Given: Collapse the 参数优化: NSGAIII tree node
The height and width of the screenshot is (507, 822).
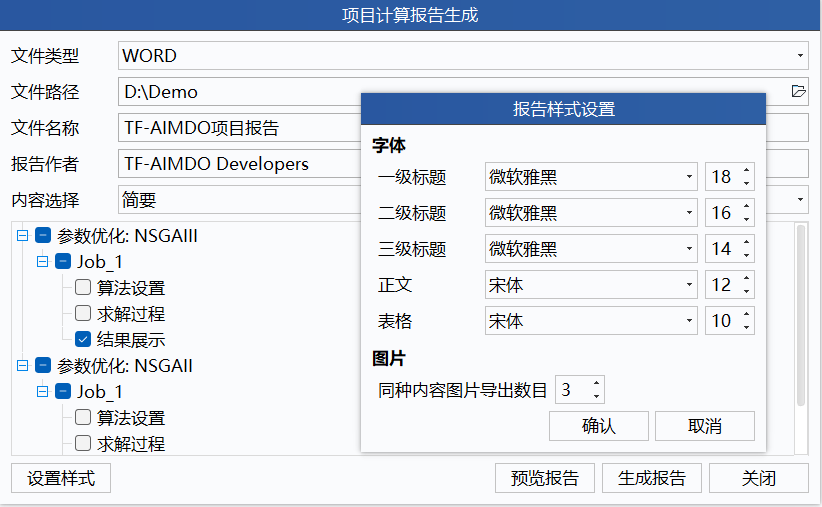Looking at the screenshot, I should pos(23,237).
